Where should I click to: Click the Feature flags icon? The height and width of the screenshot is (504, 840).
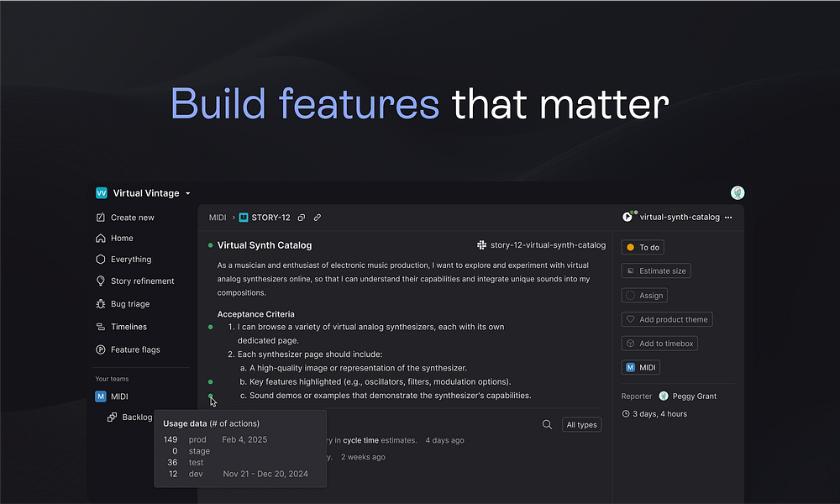[100, 349]
